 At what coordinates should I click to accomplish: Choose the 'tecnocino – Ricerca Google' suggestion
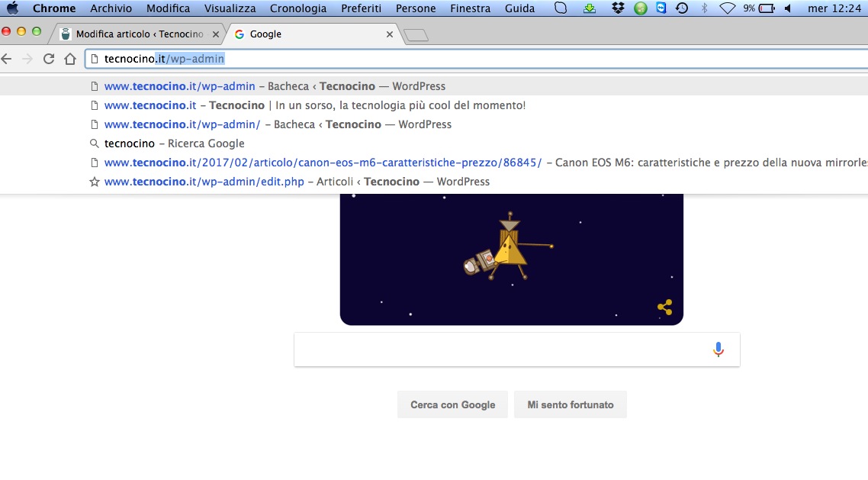175,143
